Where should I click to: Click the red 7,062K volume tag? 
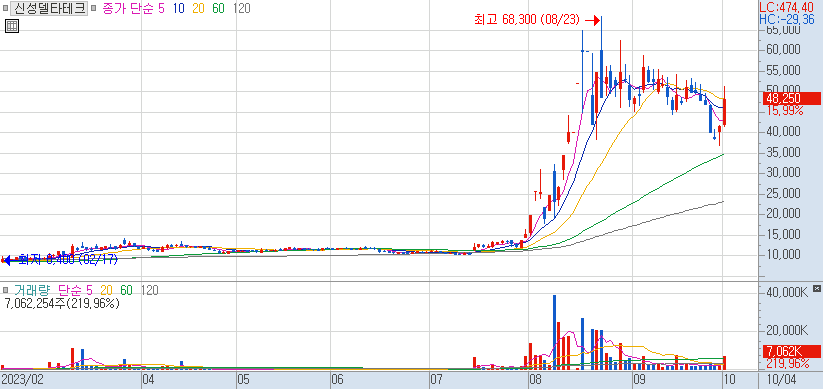click(x=791, y=351)
